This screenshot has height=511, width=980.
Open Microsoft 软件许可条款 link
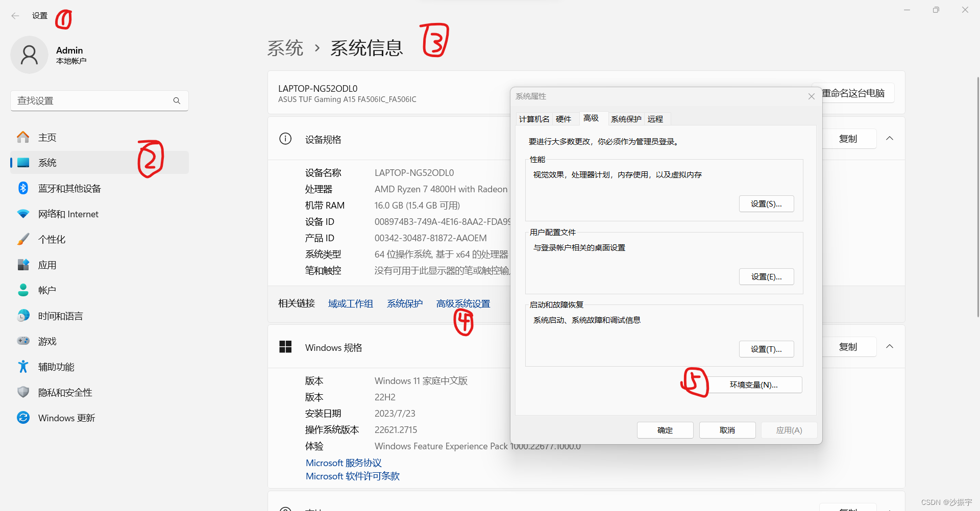pos(353,476)
